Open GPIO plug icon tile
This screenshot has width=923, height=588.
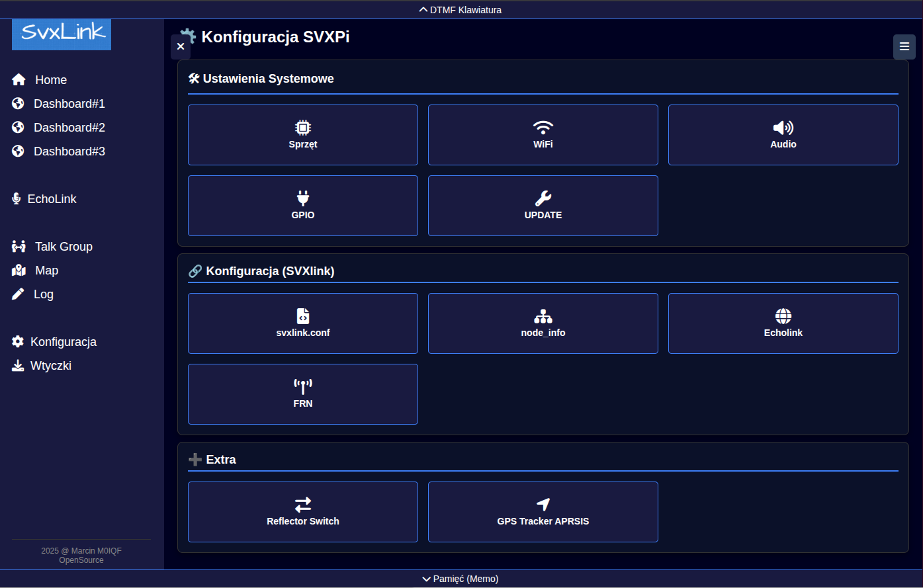303,198
